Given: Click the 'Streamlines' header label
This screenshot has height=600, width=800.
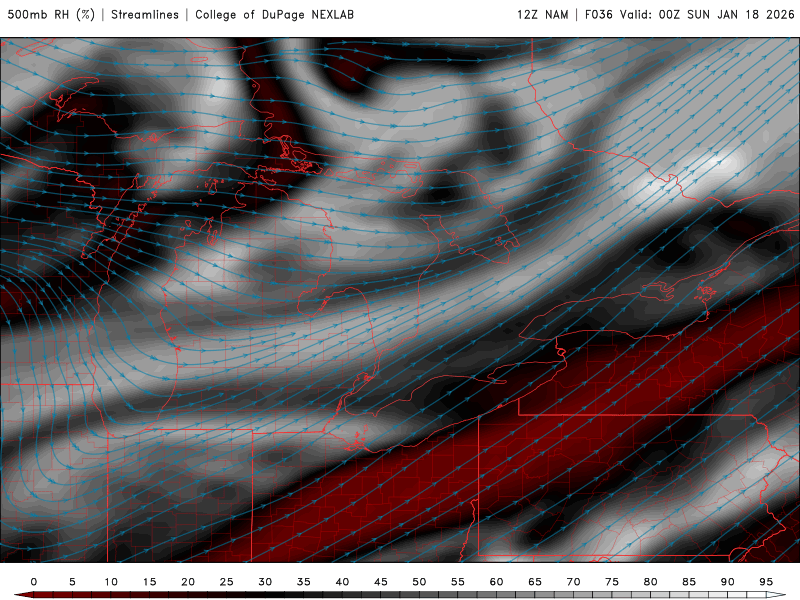Looking at the screenshot, I should [x=145, y=14].
